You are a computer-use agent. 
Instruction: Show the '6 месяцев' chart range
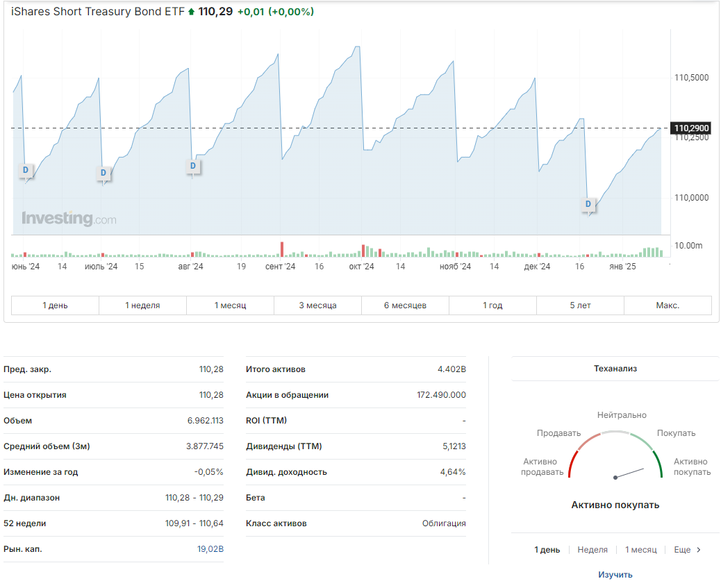coord(405,305)
